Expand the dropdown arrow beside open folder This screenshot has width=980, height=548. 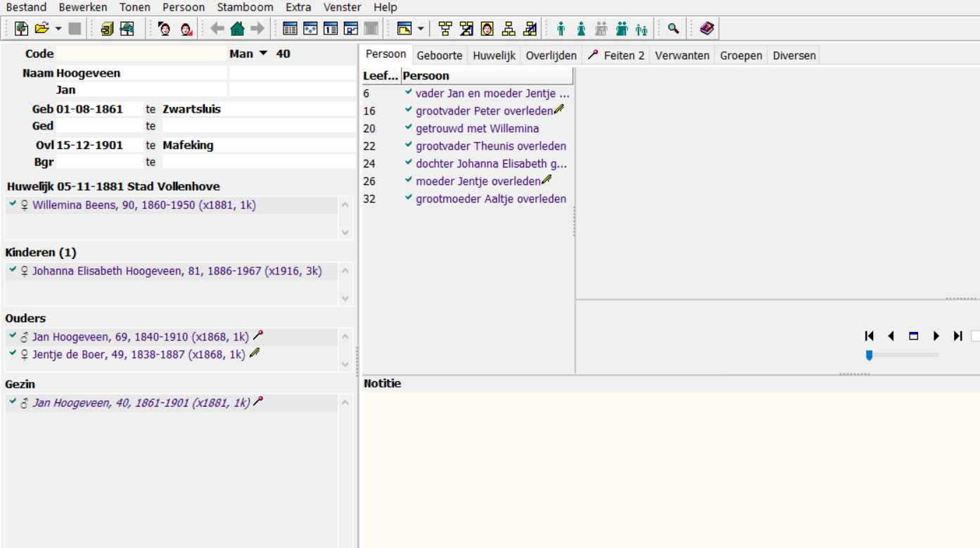point(58,29)
